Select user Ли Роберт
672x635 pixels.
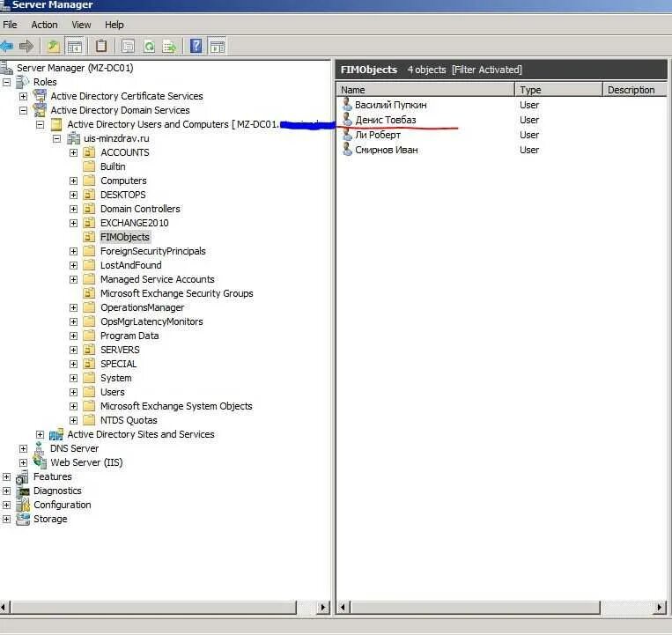coord(378,135)
